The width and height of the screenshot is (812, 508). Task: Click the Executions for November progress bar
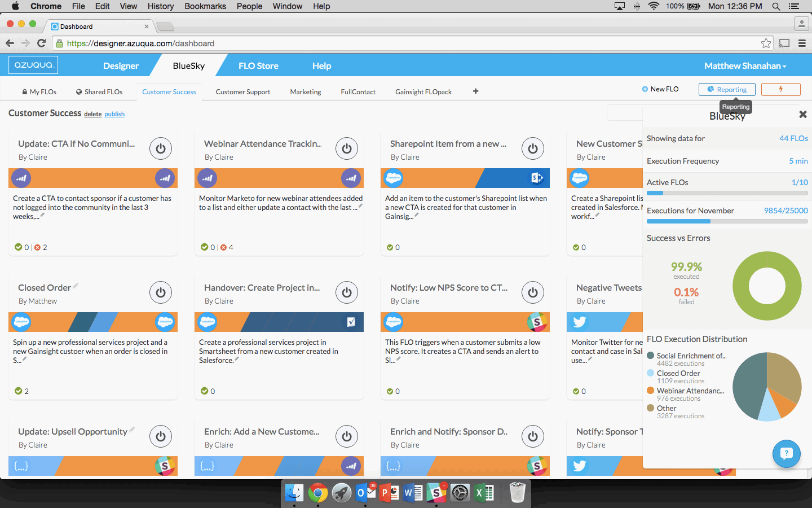coord(727,221)
